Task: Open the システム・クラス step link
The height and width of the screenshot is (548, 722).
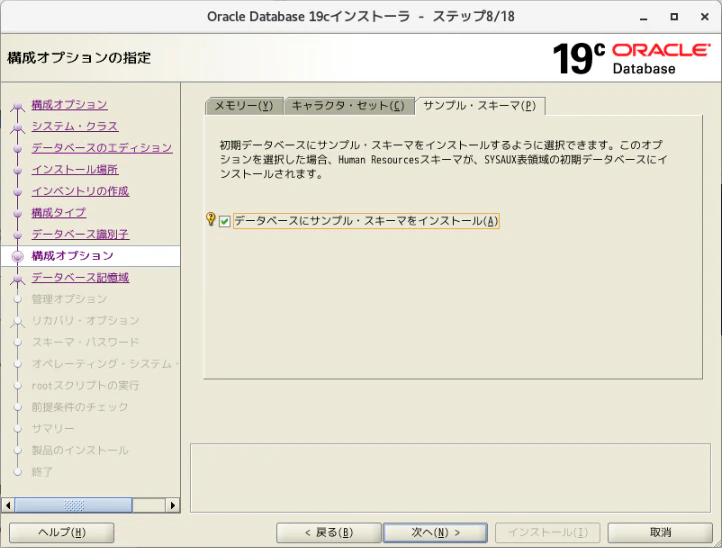Action: pyautogui.click(x=75, y=126)
